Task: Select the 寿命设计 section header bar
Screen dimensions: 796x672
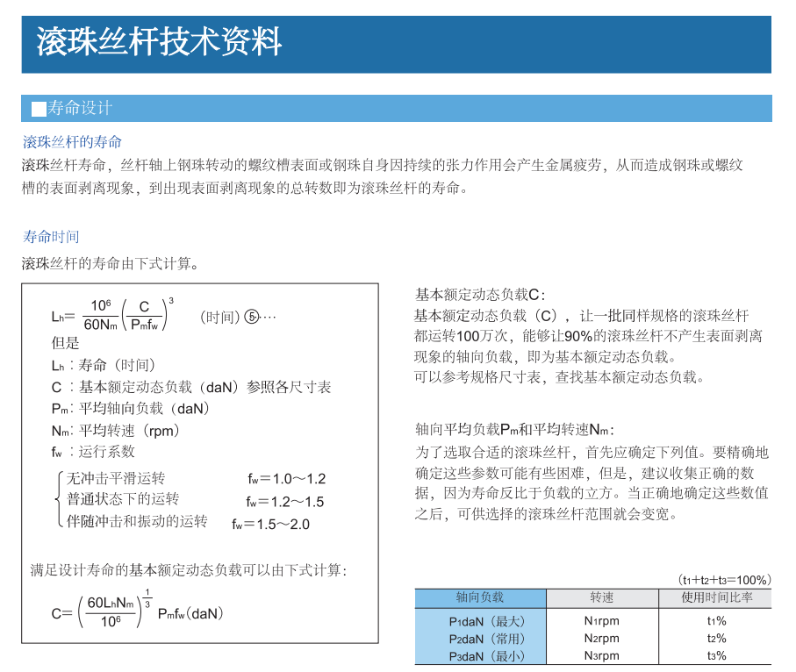Action: point(396,108)
